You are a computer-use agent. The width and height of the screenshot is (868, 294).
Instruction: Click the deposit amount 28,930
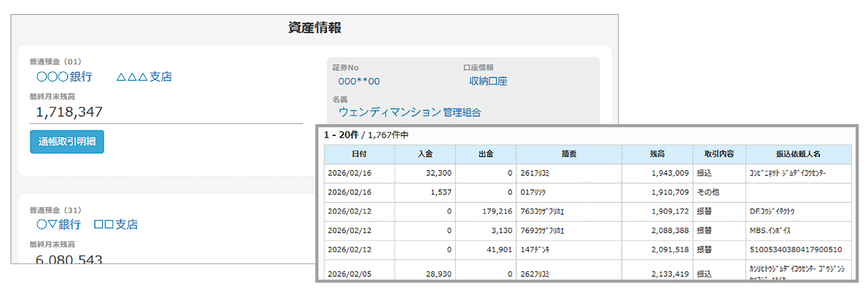439,274
